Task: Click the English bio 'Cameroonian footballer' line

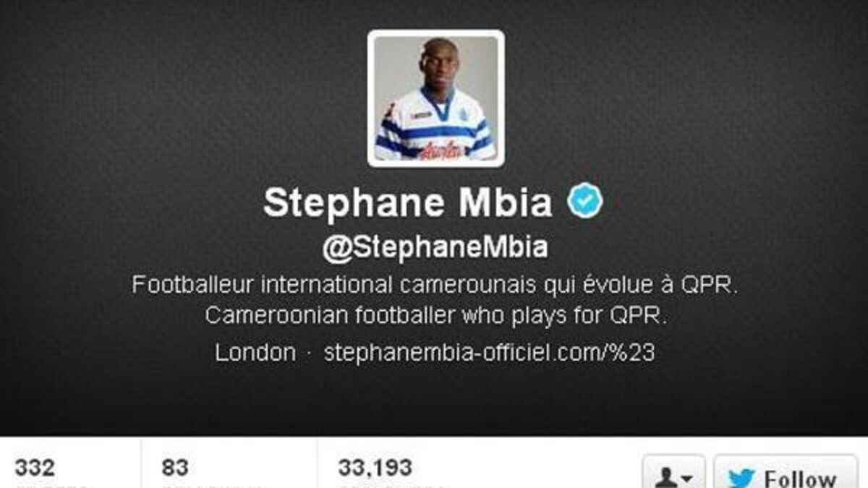Action: pyautogui.click(x=435, y=316)
